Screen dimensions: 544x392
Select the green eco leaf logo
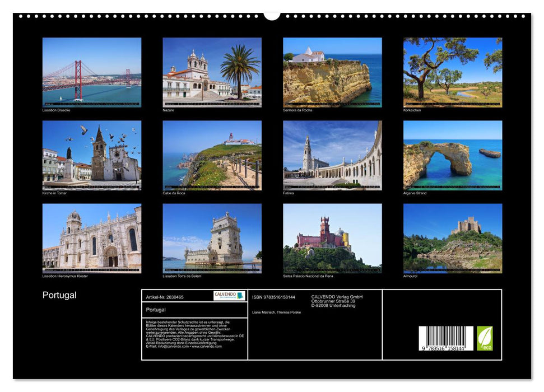[x=485, y=339]
